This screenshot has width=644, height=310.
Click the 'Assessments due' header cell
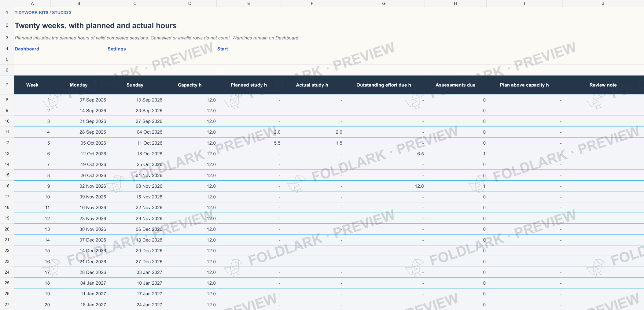pos(455,85)
